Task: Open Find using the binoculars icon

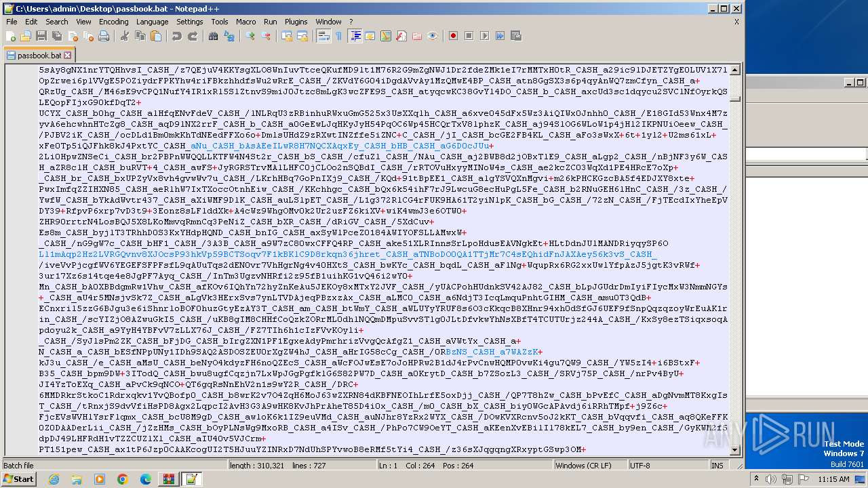Action: click(x=213, y=36)
